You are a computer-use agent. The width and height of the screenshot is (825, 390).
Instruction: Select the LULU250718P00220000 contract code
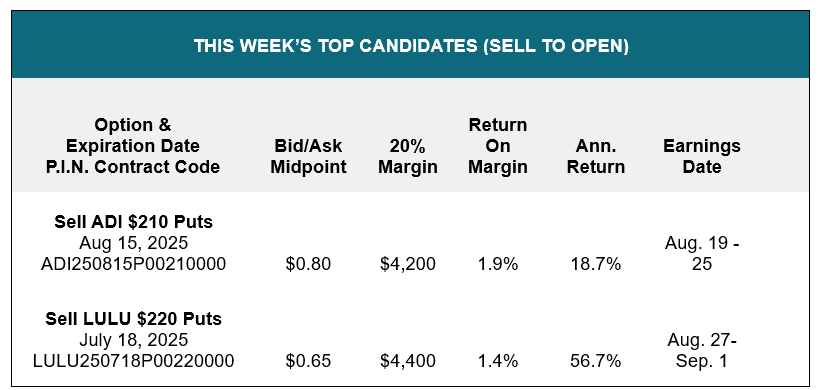click(134, 361)
